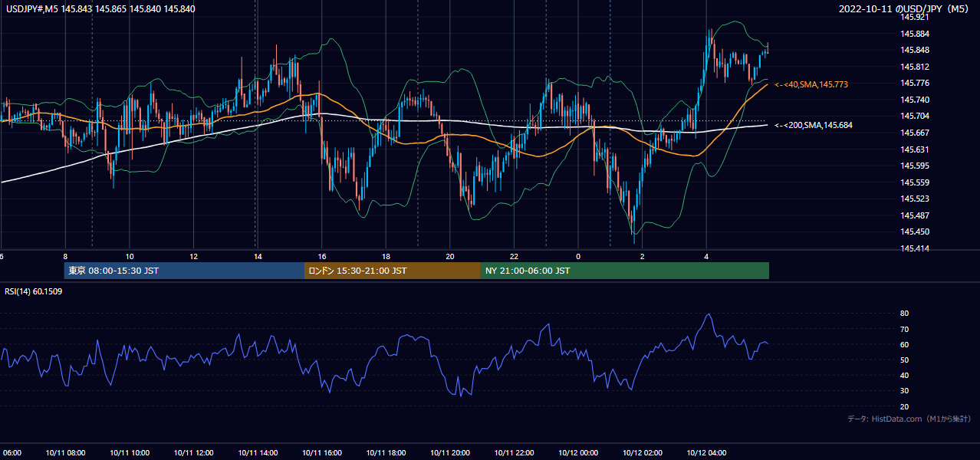Select the London 15:30-21:00 JST session bar

393,271
